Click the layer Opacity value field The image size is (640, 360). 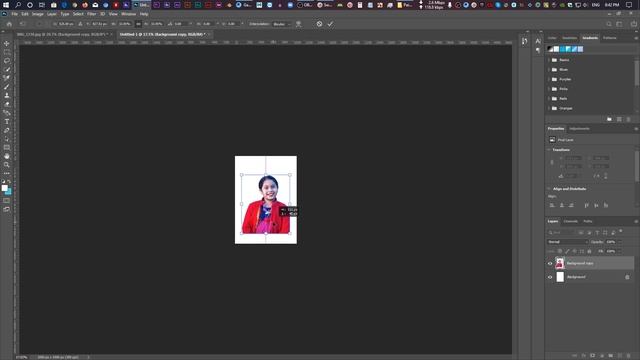click(612, 242)
